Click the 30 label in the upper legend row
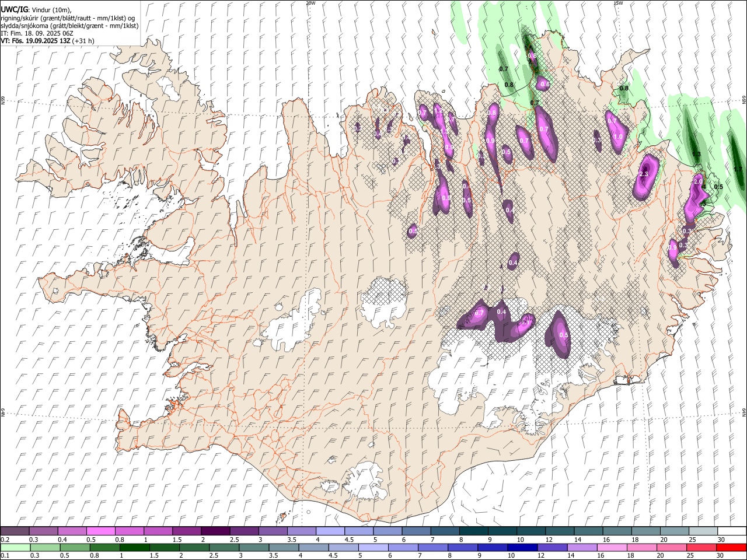747x560 pixels. tap(721, 540)
